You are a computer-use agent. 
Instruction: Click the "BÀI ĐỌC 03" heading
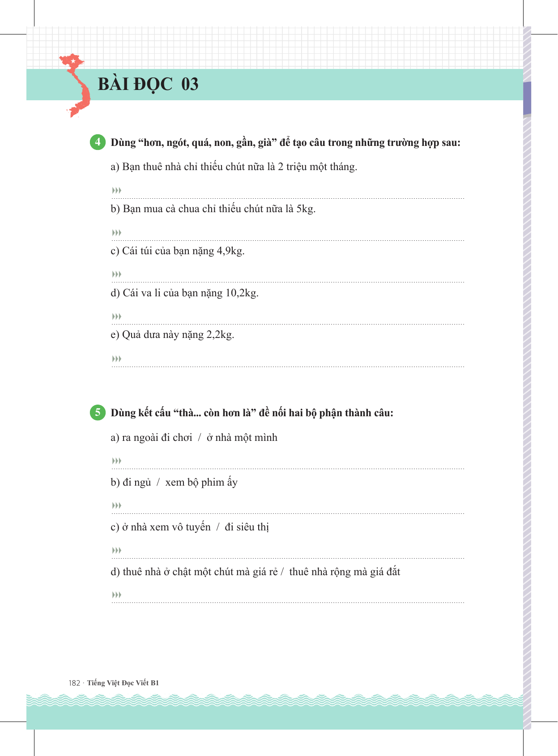click(148, 85)
